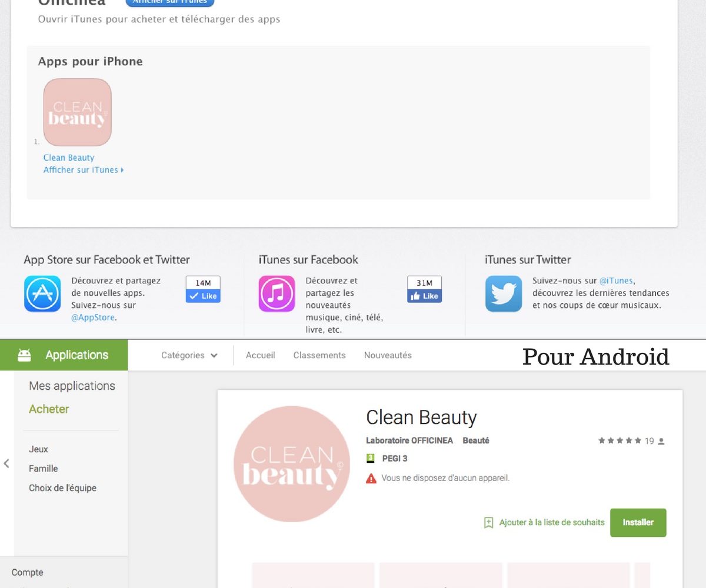Image resolution: width=706 pixels, height=588 pixels.
Task: Open Afficher sur iTunes link with arrow
Action: [x=83, y=170]
